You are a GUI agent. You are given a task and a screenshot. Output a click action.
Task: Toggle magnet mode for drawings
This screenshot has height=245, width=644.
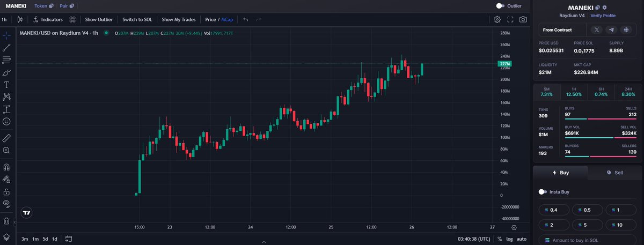point(6,167)
